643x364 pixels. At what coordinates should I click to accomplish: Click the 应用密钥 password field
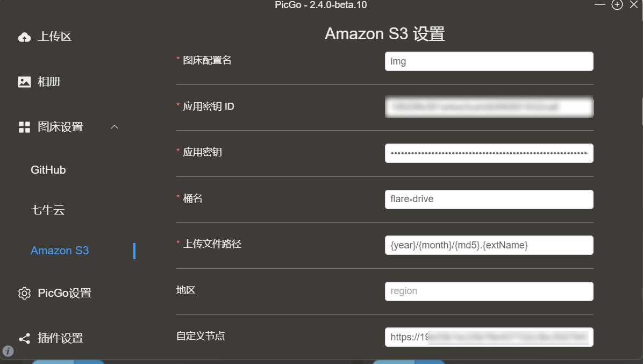489,153
